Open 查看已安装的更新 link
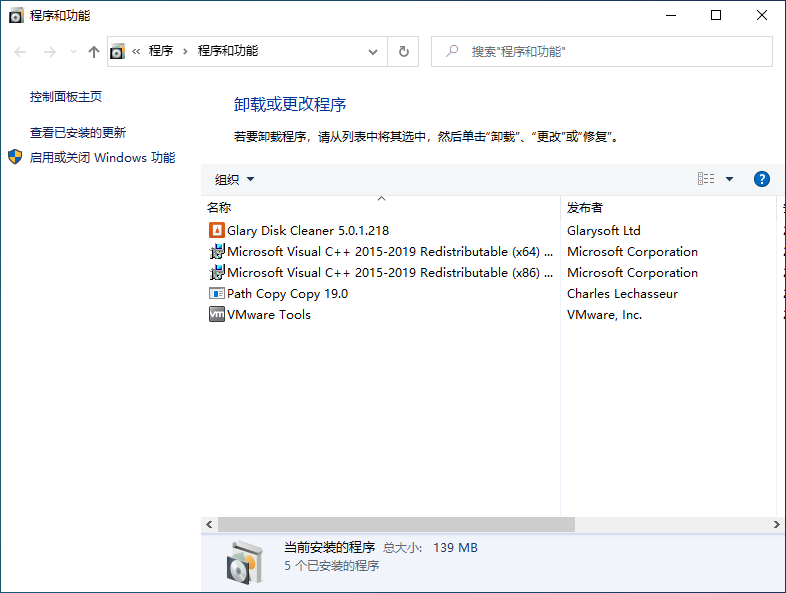Image resolution: width=786 pixels, height=593 pixels. [x=78, y=132]
